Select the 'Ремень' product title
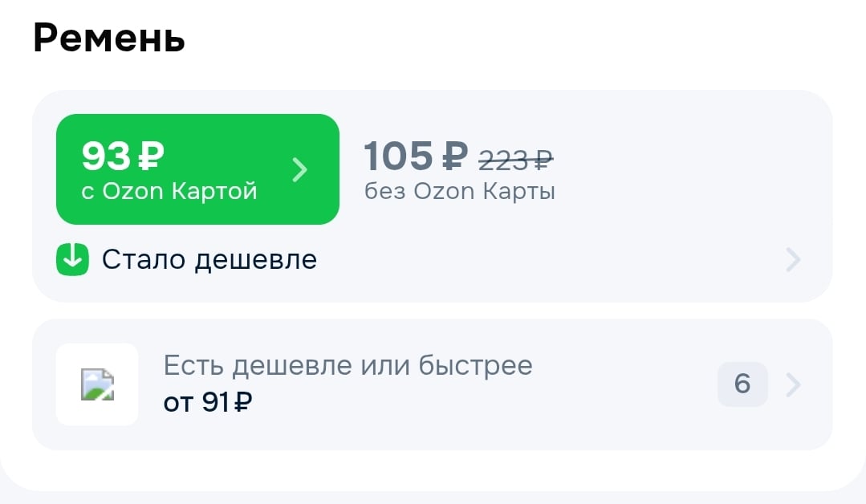 [108, 37]
